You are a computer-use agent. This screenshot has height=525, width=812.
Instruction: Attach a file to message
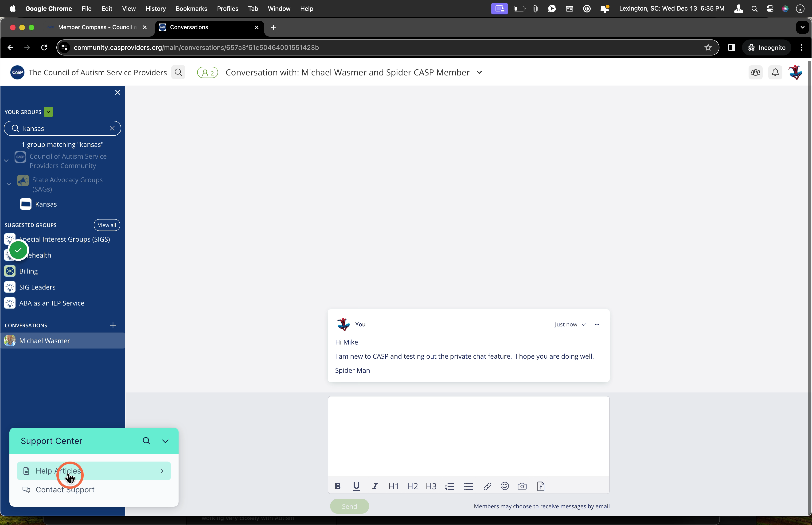point(541,486)
